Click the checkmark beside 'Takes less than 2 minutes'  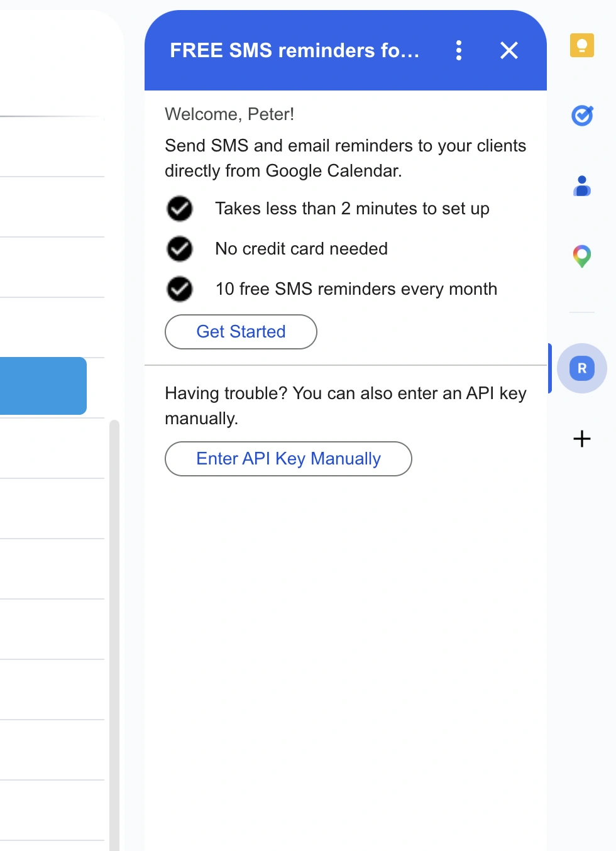click(x=180, y=209)
